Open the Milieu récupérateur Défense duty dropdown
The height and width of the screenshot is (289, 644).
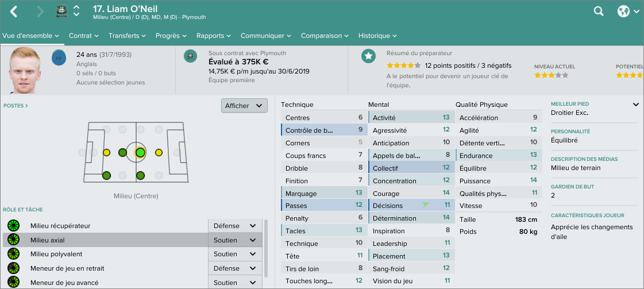pos(234,226)
